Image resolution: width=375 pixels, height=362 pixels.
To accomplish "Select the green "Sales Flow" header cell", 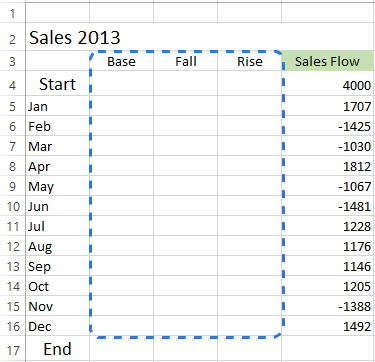I will 328,61.
